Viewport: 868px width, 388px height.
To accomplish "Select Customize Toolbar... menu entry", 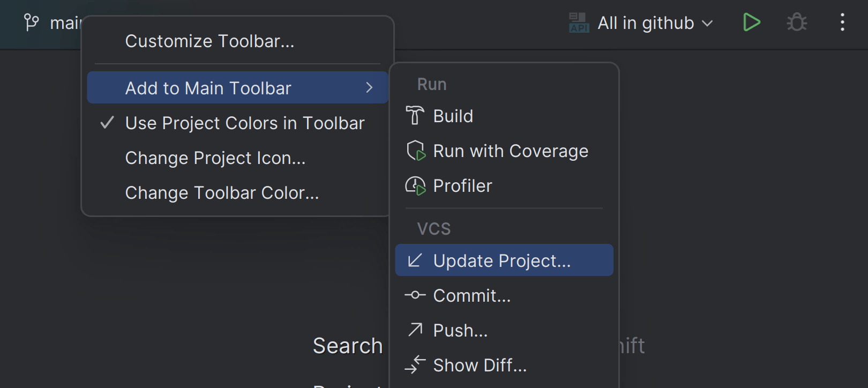I will (209, 41).
